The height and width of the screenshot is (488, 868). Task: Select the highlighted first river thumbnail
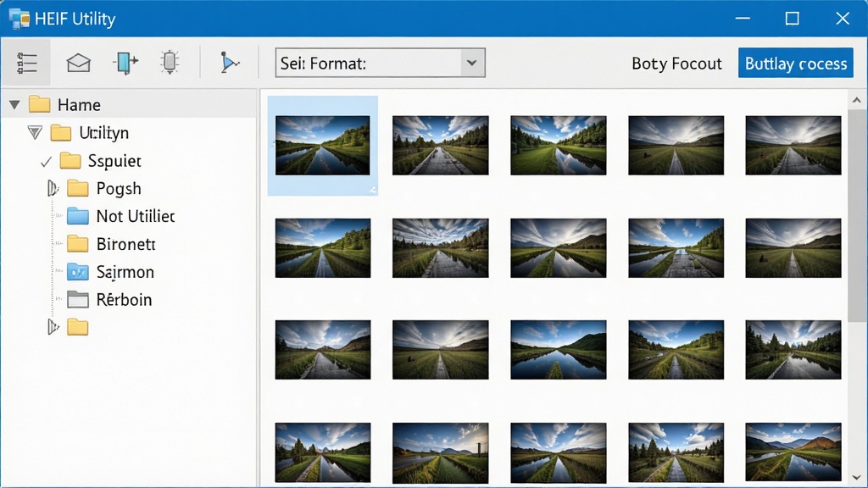[x=323, y=146]
